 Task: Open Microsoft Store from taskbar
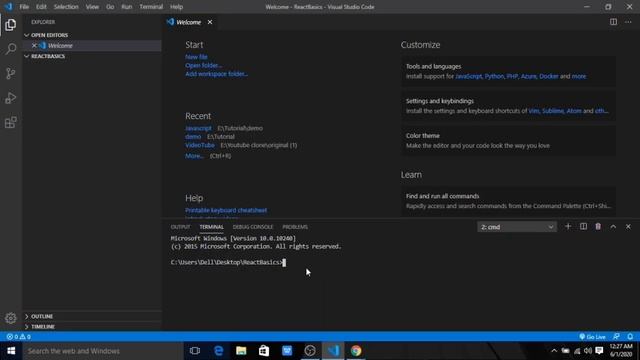[x=264, y=351]
